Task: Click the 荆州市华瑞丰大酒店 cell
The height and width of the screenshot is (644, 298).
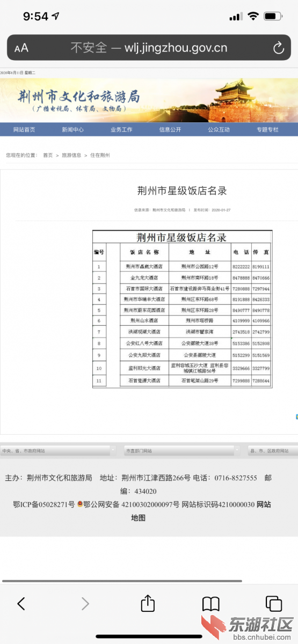Action: (144, 299)
